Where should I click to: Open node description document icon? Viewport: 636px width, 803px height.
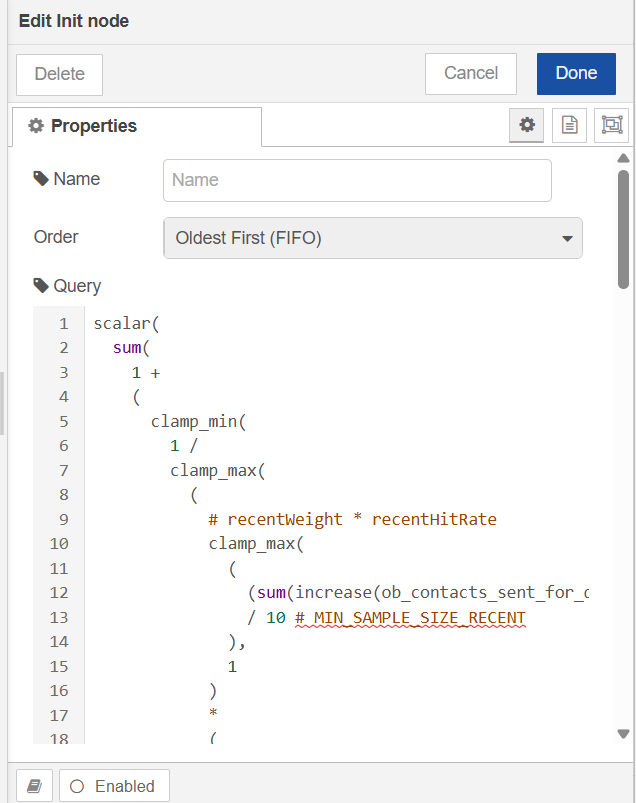click(569, 125)
